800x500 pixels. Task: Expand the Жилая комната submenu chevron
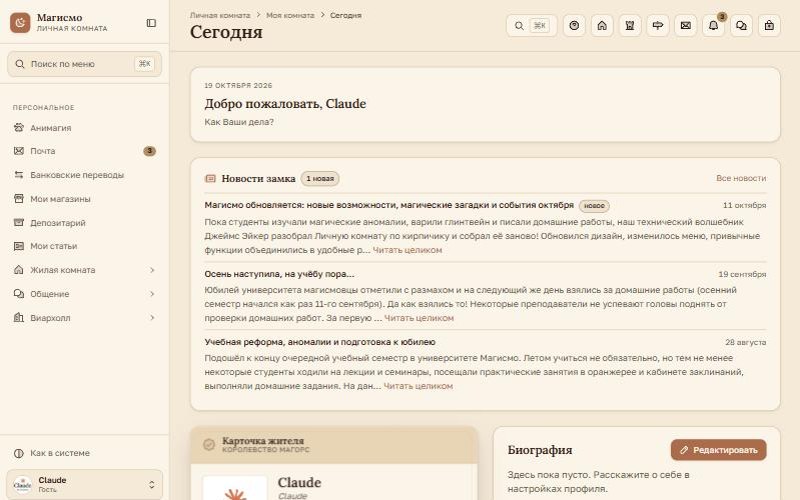[x=152, y=270]
